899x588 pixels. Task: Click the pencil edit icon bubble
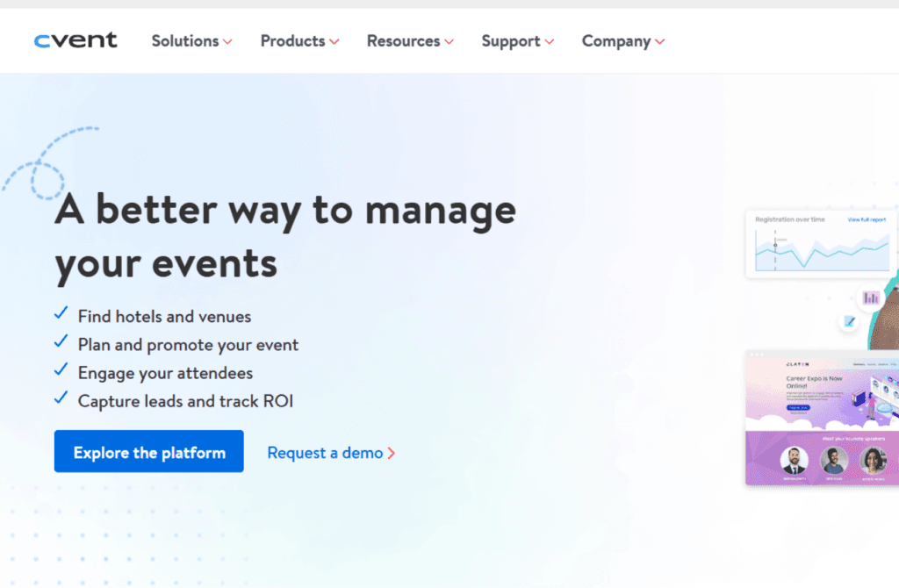tap(849, 321)
